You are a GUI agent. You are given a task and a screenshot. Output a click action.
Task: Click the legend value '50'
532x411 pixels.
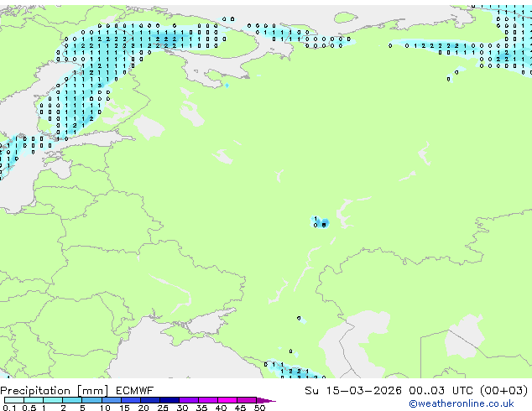tap(259, 408)
